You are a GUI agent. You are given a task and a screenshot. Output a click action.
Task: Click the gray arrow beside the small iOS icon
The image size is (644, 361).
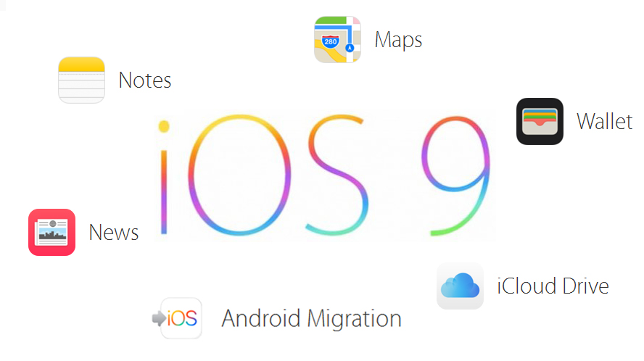[x=159, y=318]
